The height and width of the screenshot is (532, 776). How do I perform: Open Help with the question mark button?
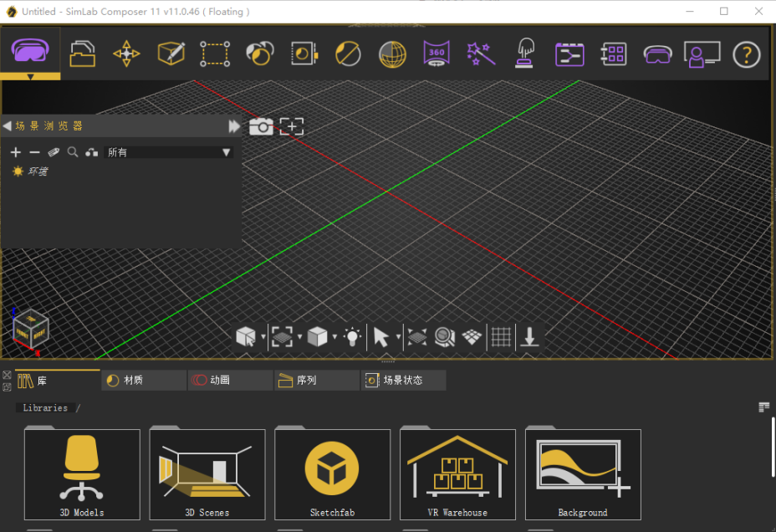point(747,54)
